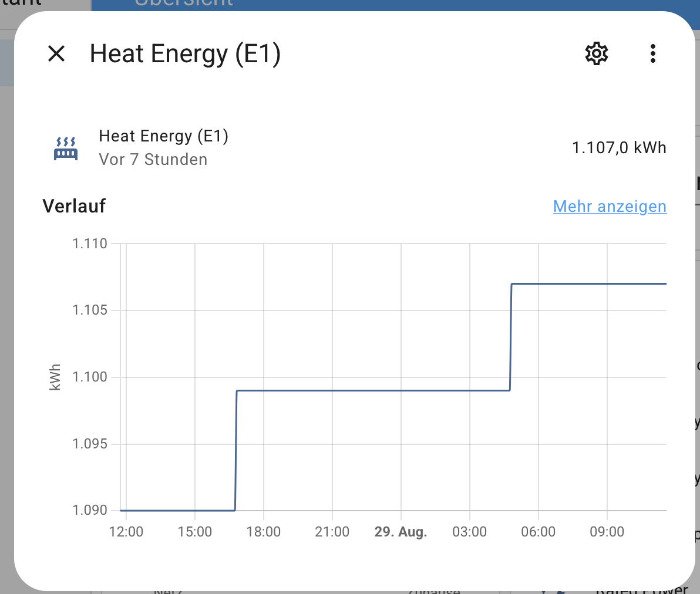Click the 1.100 y-axis label
Image resolution: width=700 pixels, height=594 pixels.
click(x=90, y=377)
